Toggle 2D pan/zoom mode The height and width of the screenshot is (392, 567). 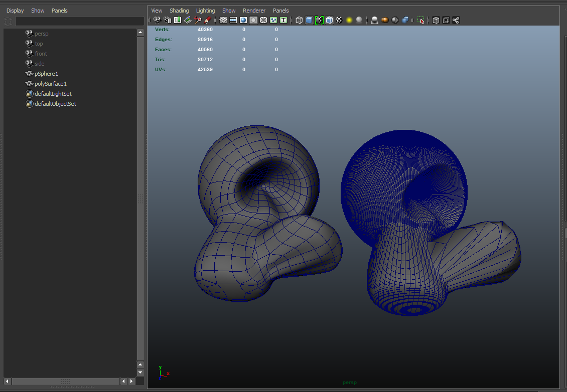(198, 21)
